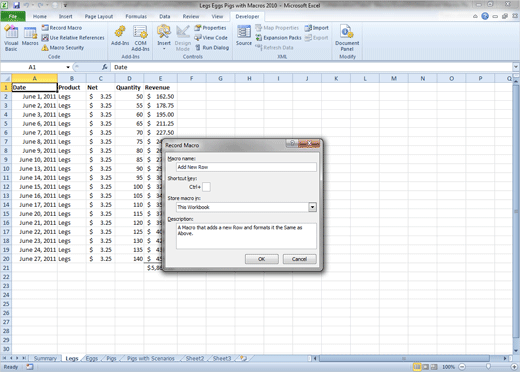Open COM Add-Ins
The image size is (520, 372).
click(x=140, y=38)
